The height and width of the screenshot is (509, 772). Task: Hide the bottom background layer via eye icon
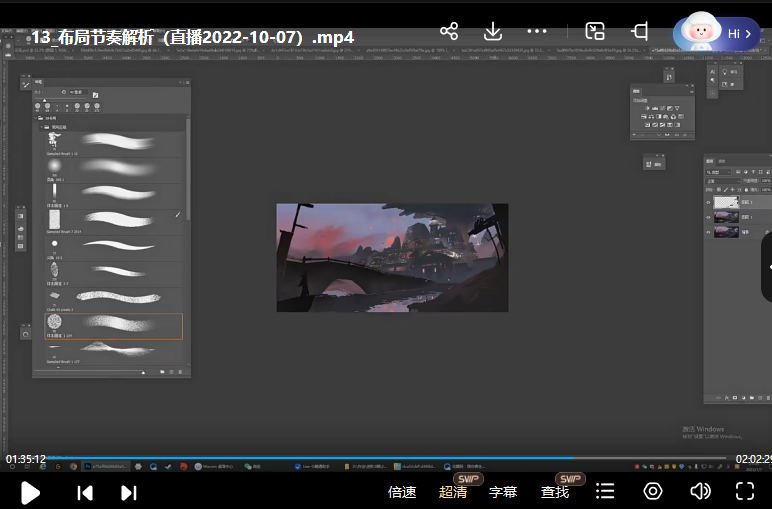709,231
